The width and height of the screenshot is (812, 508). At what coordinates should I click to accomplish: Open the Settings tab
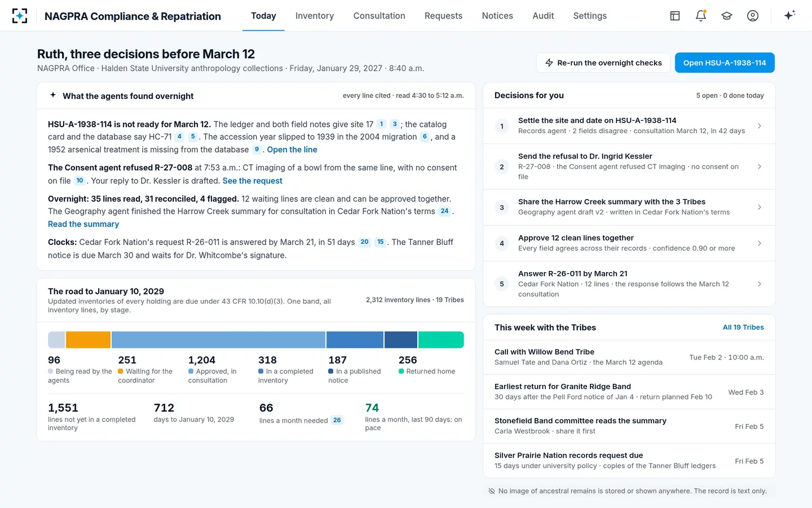pyautogui.click(x=590, y=16)
